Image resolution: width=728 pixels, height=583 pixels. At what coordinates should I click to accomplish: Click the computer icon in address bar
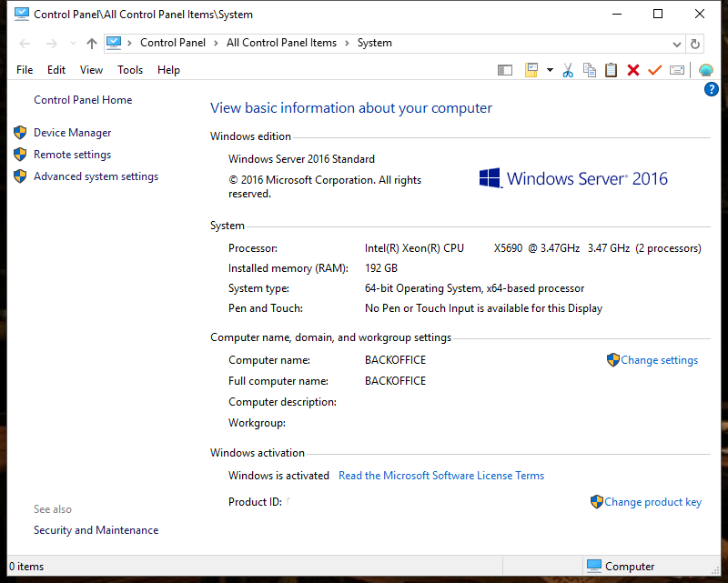click(114, 43)
